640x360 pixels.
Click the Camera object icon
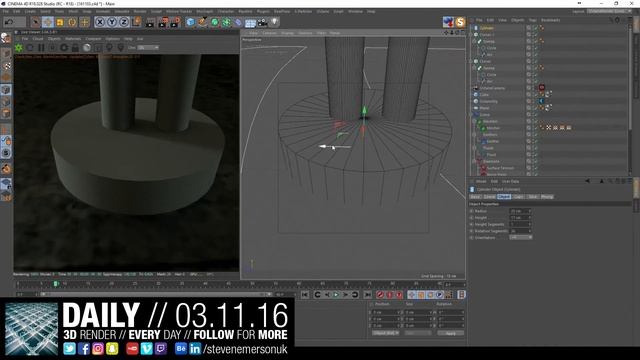pyautogui.click(x=262, y=22)
